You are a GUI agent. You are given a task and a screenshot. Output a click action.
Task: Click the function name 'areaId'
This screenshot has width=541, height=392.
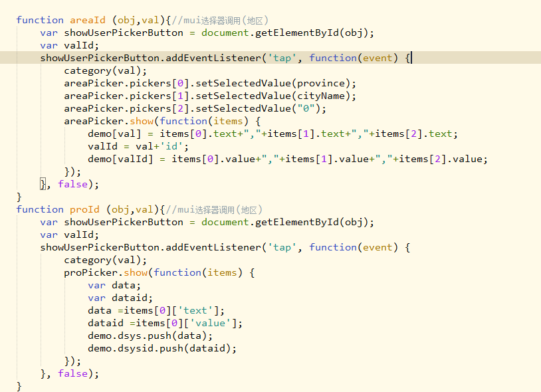[x=87, y=20]
